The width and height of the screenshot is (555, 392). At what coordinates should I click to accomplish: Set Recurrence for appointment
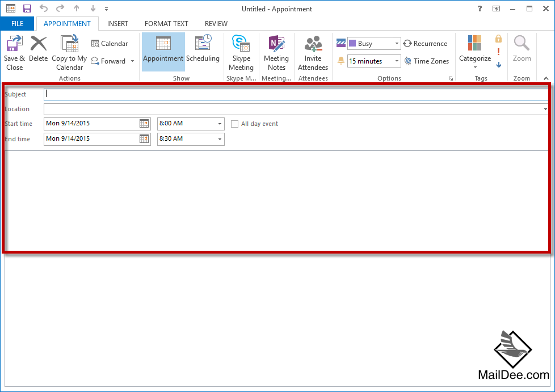point(425,44)
